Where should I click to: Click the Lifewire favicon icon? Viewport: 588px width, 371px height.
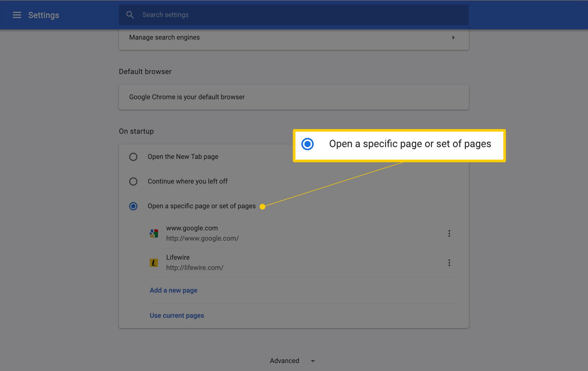pyautogui.click(x=153, y=262)
